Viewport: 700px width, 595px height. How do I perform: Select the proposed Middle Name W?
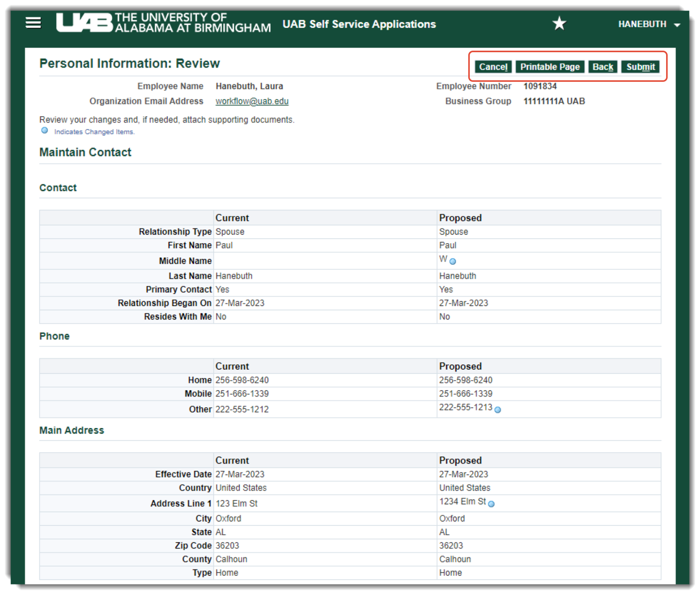click(443, 259)
